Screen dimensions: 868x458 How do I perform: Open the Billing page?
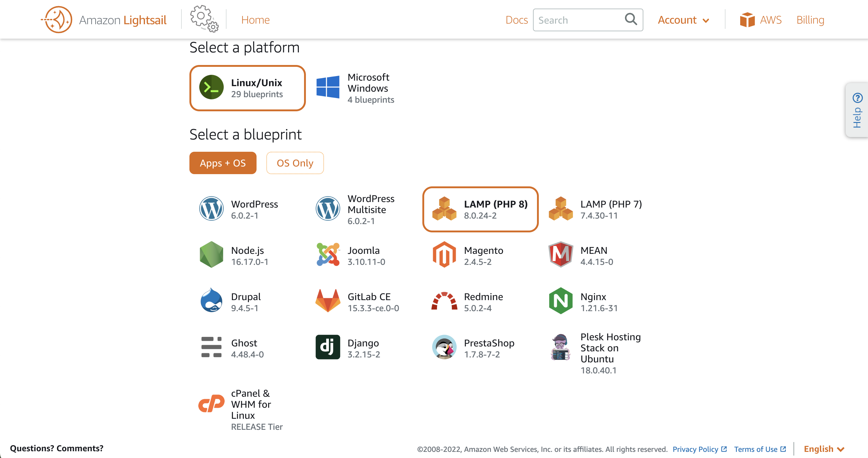(810, 20)
